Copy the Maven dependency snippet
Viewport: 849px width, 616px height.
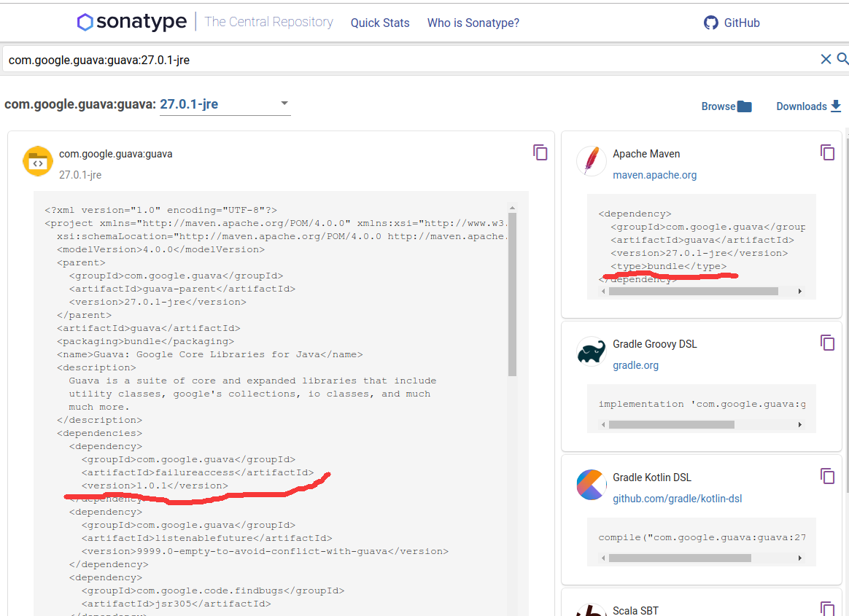click(828, 152)
